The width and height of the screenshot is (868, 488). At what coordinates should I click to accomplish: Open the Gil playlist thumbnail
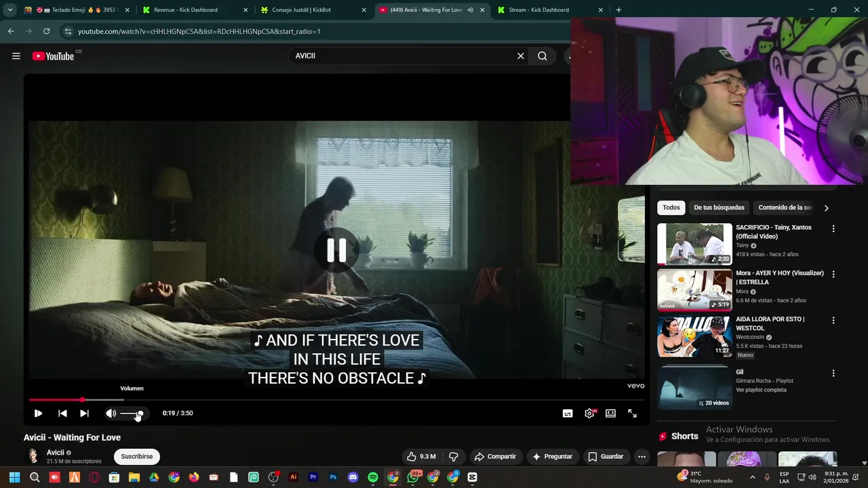pyautogui.click(x=694, y=388)
